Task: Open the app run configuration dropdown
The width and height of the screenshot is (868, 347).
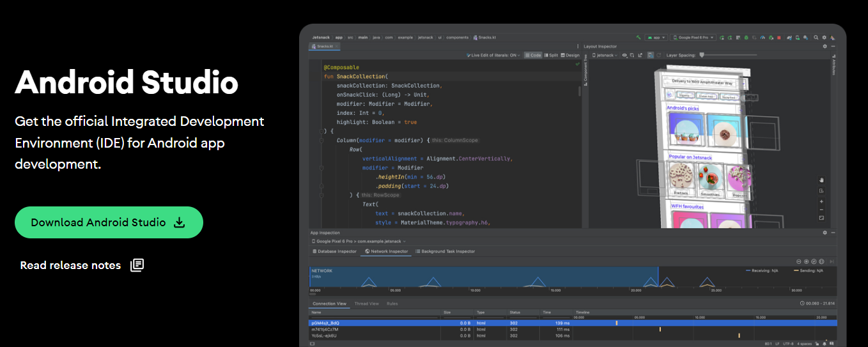Action: click(656, 38)
